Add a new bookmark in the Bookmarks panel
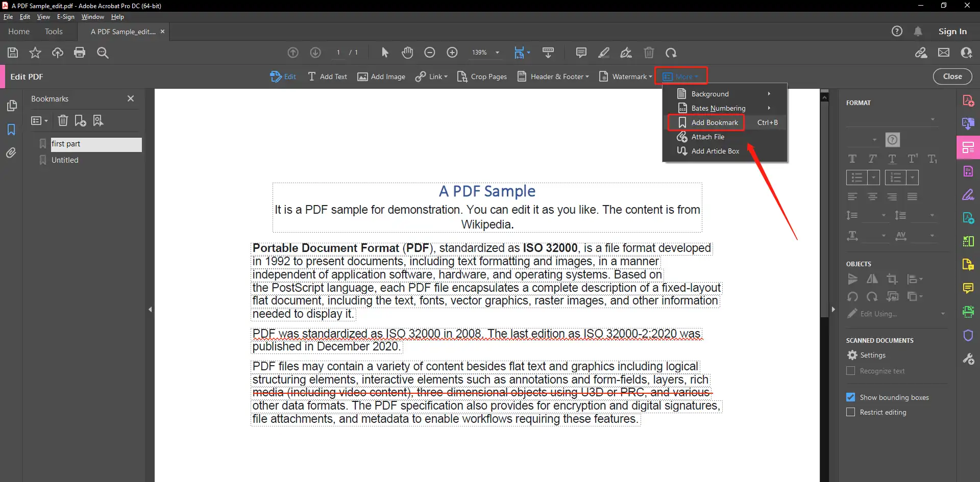 pos(80,120)
